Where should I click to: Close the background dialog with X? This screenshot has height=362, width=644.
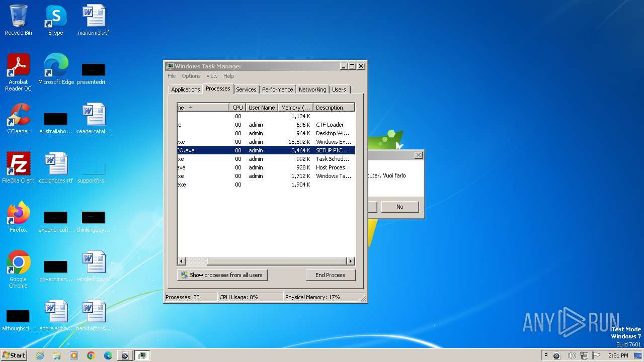pyautogui.click(x=418, y=155)
